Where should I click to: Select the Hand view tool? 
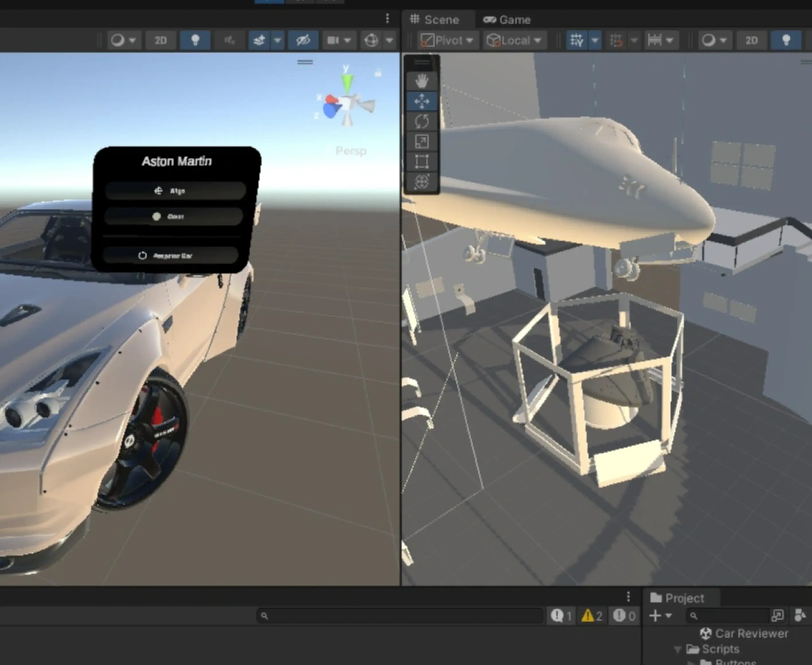pos(421,81)
